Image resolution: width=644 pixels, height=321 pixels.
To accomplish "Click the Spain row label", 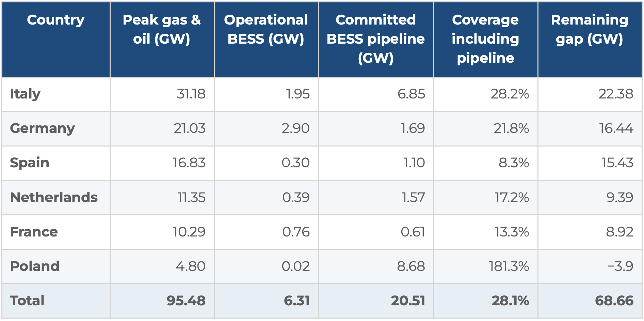I will pos(30,163).
